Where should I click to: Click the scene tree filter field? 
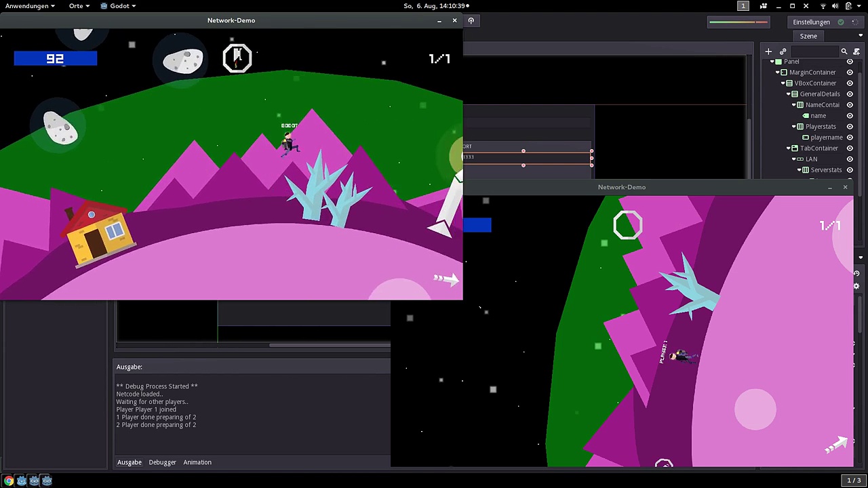(814, 52)
